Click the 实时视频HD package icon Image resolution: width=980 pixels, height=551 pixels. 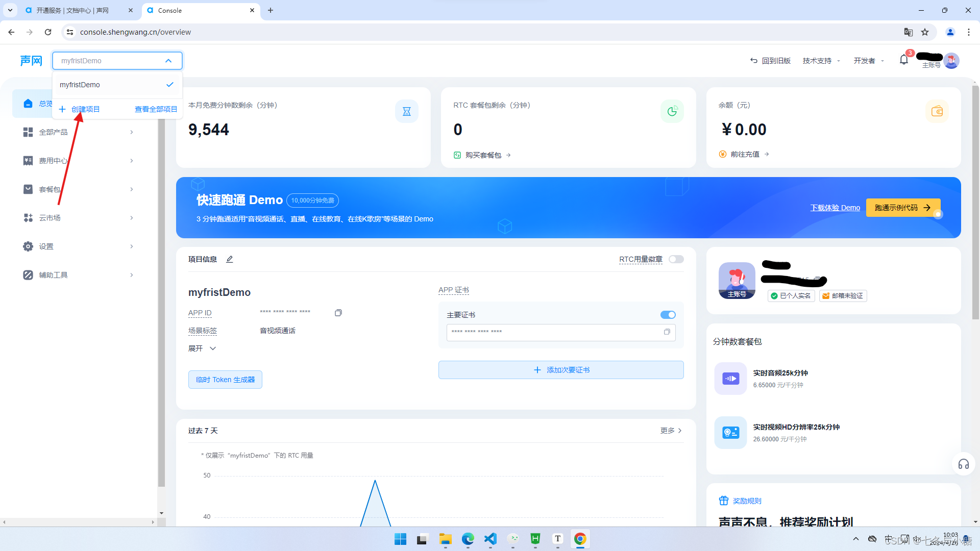click(x=730, y=433)
